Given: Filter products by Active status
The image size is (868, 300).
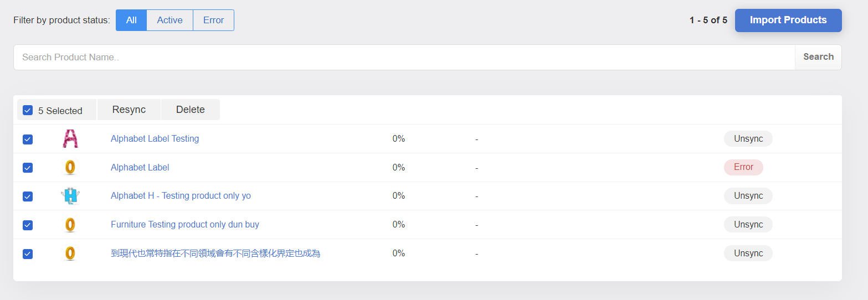Looking at the screenshot, I should pos(170,20).
